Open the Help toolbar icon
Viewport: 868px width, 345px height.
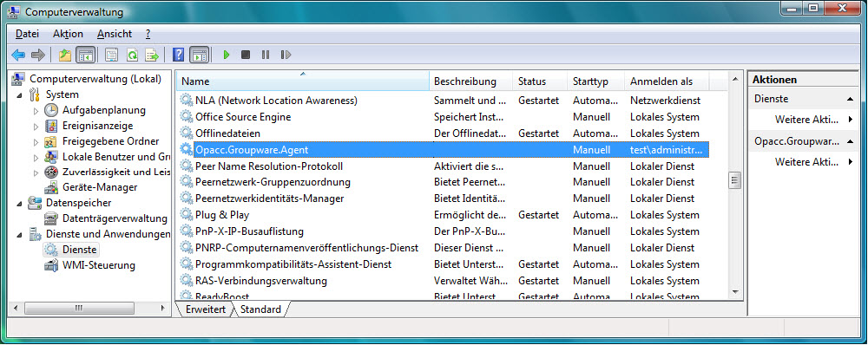(x=178, y=55)
